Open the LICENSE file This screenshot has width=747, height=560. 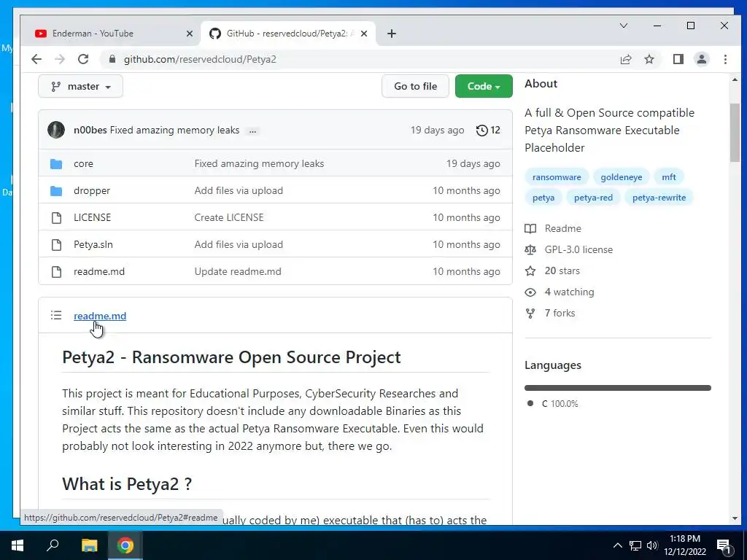[92, 217]
